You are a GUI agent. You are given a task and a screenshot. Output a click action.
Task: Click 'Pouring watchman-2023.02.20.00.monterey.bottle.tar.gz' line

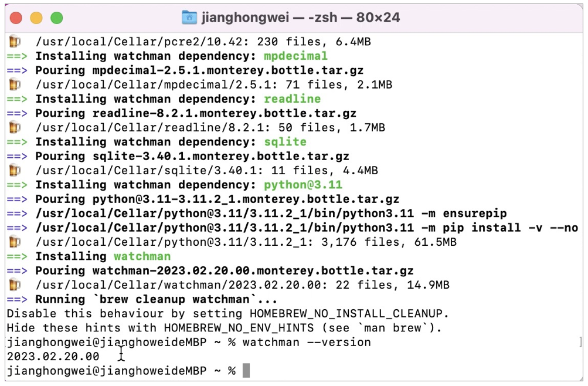click(x=225, y=270)
